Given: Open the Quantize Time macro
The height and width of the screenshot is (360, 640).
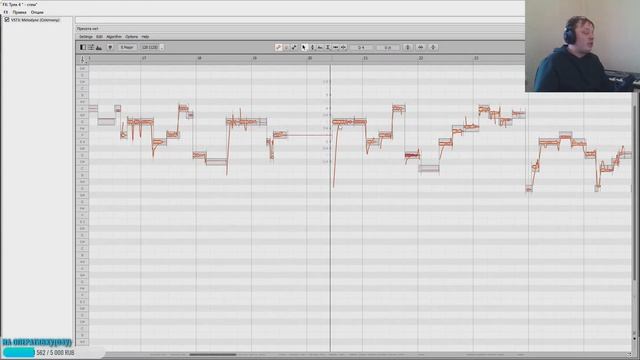Looking at the screenshot, I should coord(420,47).
